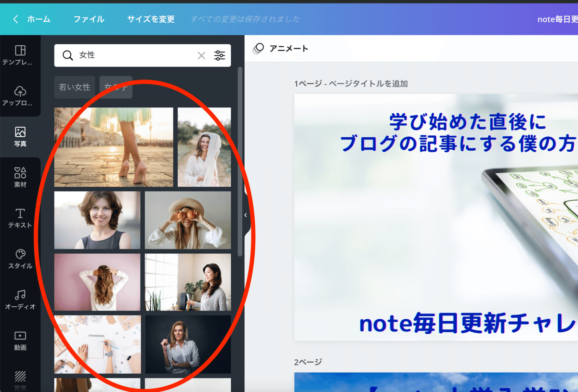Choose flat-lay photo of hands writing
578x392 pixels.
tap(97, 344)
